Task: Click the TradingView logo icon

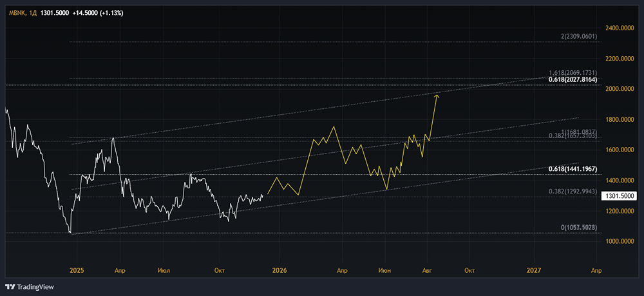Action: 10,287
